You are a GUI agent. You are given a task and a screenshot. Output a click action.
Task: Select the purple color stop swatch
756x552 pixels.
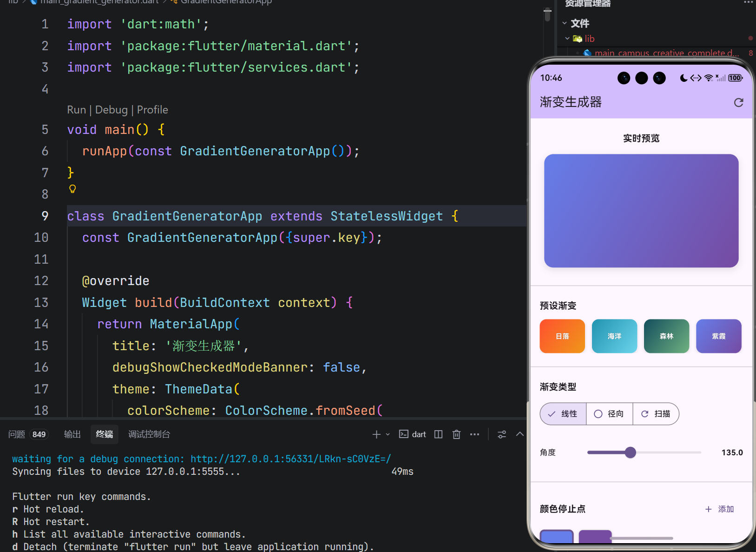tap(595, 537)
